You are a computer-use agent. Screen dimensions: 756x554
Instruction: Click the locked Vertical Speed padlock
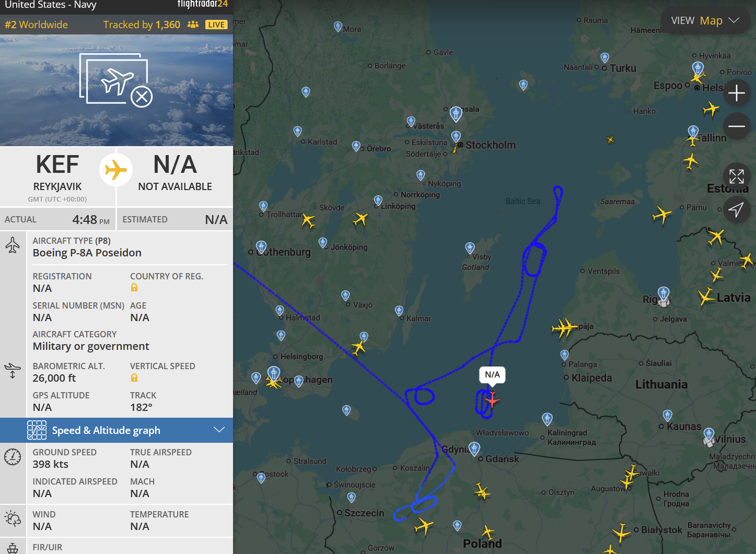(x=134, y=378)
